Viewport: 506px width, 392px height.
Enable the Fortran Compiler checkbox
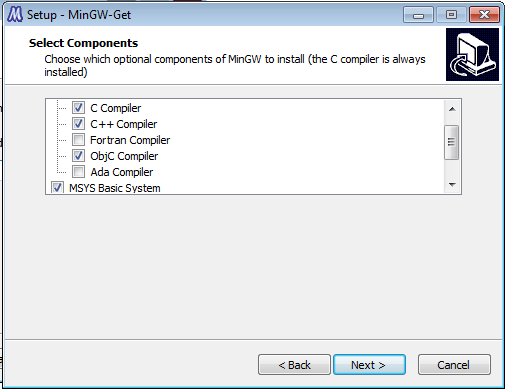[x=78, y=140]
